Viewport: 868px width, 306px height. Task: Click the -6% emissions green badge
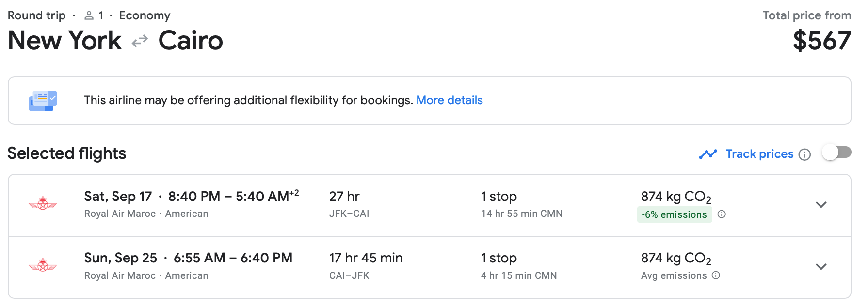tap(674, 214)
